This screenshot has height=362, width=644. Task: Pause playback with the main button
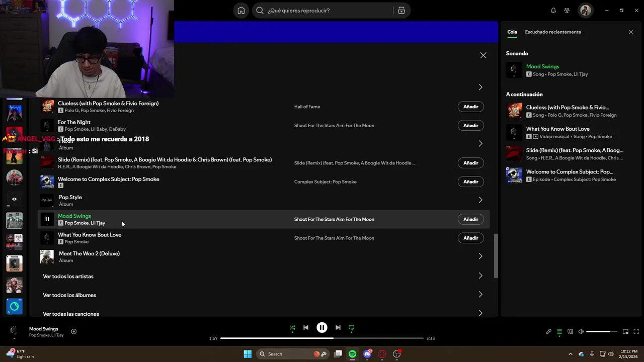pos(322,328)
